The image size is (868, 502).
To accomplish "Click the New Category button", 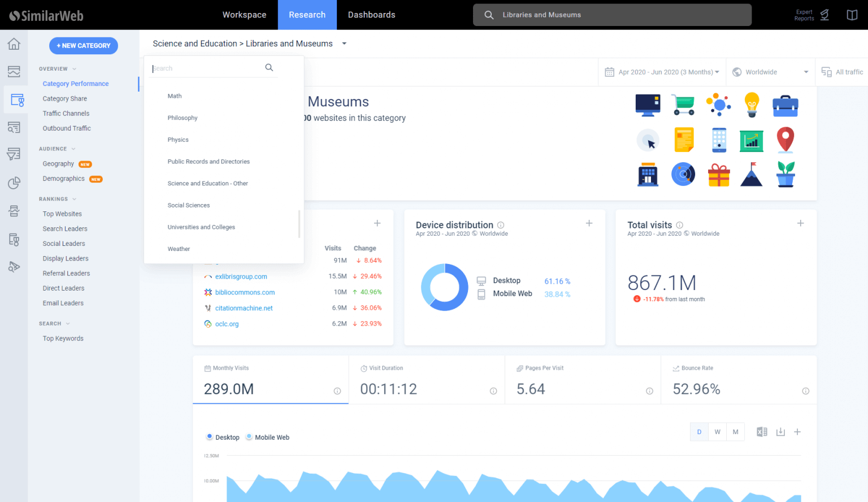I will [84, 46].
